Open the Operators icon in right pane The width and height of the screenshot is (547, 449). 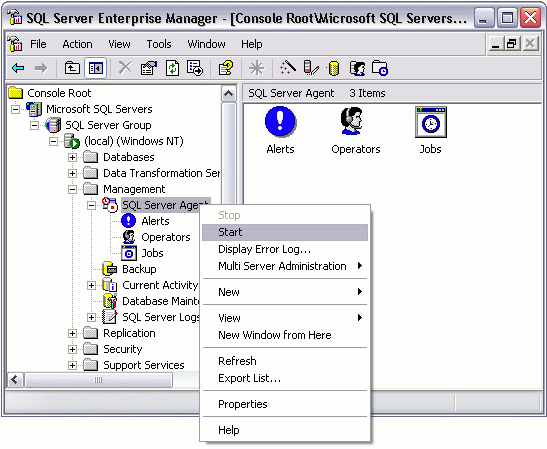[355, 130]
